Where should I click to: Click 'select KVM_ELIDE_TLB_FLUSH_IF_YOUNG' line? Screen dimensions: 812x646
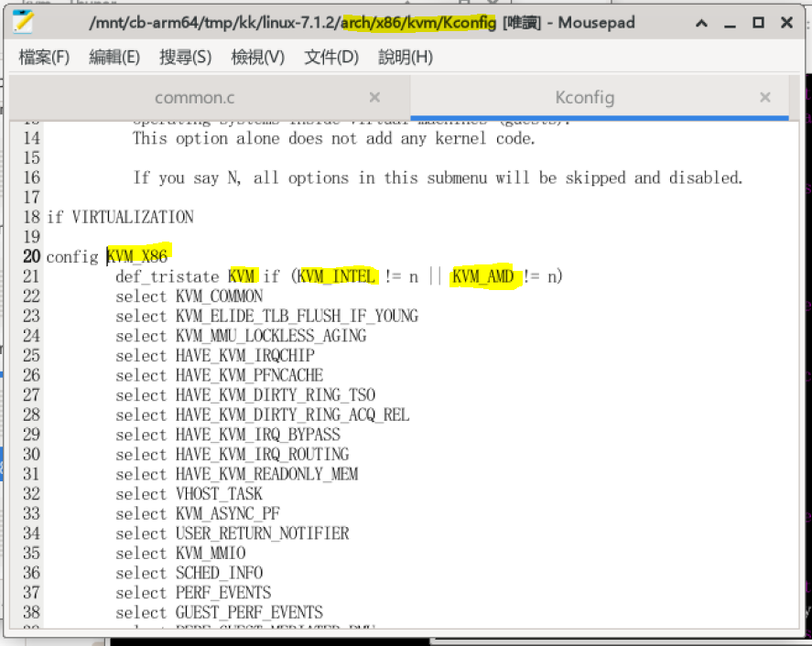pyautogui.click(x=266, y=316)
